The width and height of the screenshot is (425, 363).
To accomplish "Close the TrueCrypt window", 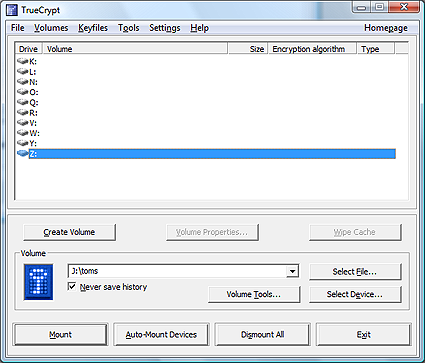I will coord(404,7).
